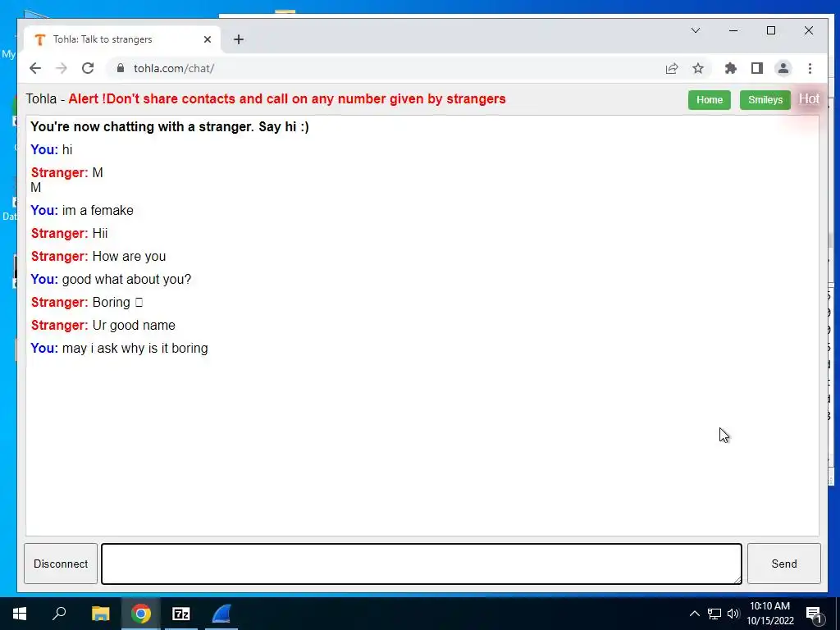Click the message "im a femake"
Image resolution: width=840 pixels, height=630 pixels.
coord(98,210)
